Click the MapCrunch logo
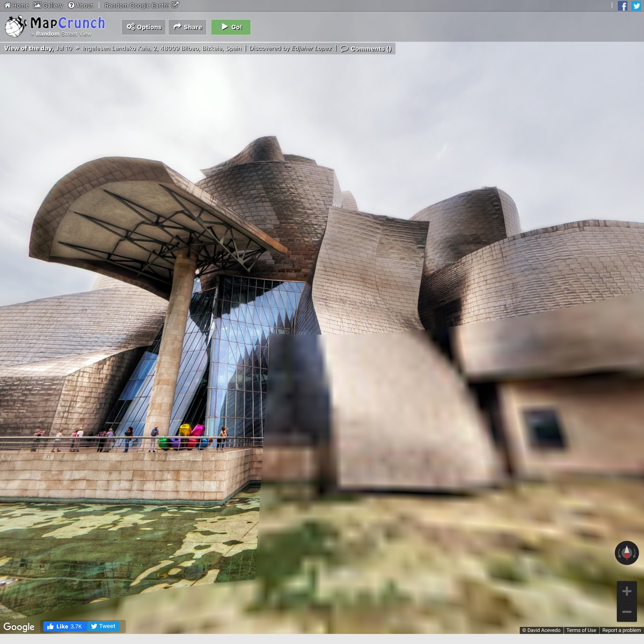Screen dimensions: 644x644 pos(55,26)
